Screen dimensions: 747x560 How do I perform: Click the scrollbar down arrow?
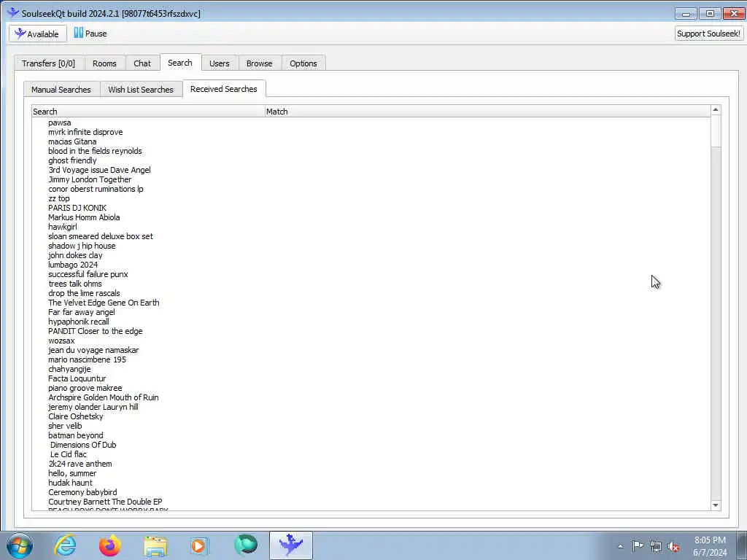pyautogui.click(x=715, y=505)
